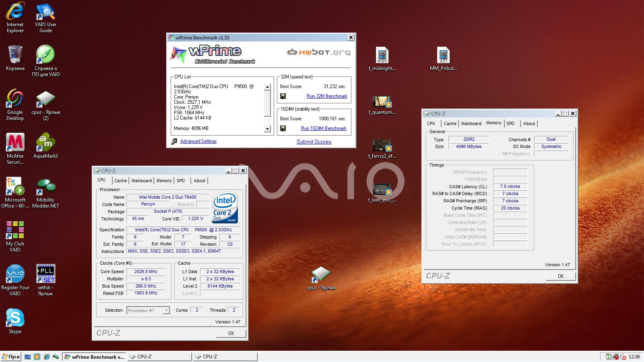The image size is (644, 362).
Task: Open the Advanced Settings link
Action: (198, 141)
